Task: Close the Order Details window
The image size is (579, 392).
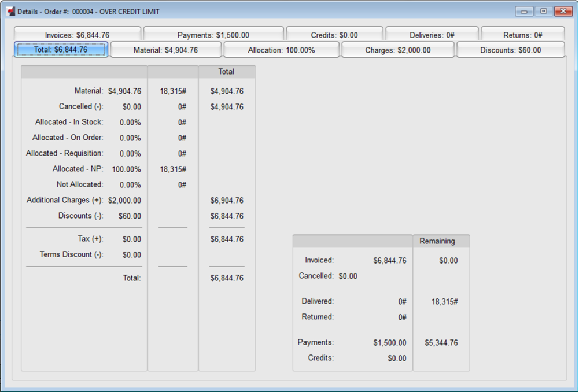Action: click(563, 12)
